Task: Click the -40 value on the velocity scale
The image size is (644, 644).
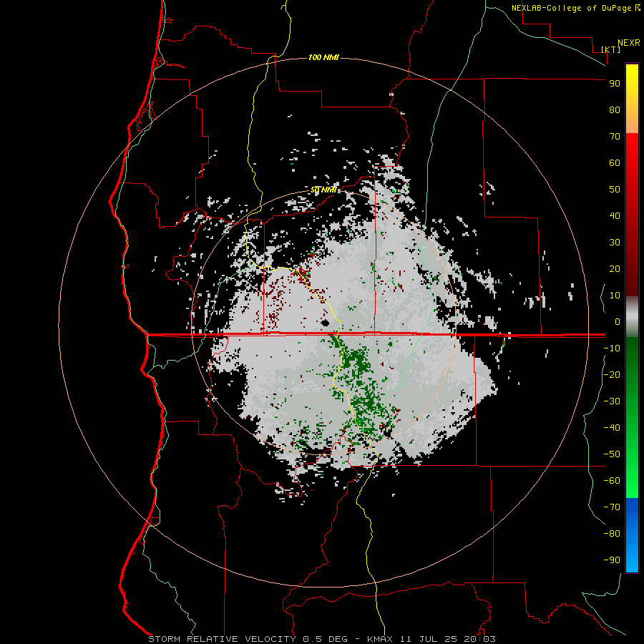Action: (x=612, y=428)
